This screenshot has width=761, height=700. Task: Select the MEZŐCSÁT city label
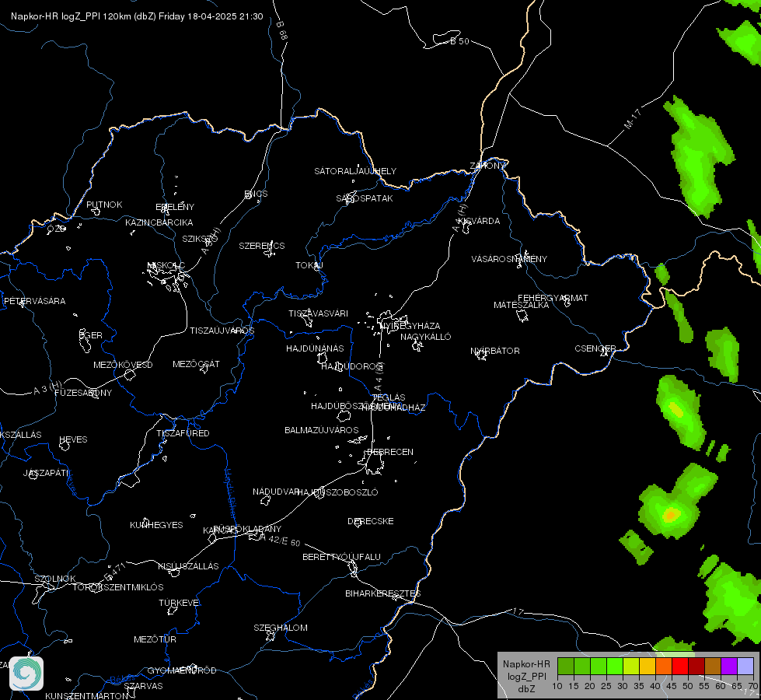[196, 364]
